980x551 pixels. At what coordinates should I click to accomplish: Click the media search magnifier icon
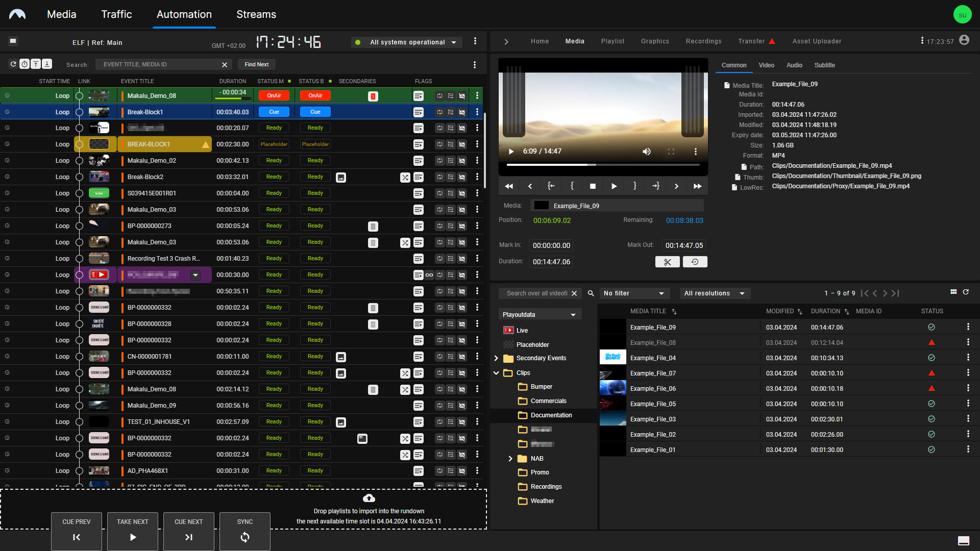591,293
